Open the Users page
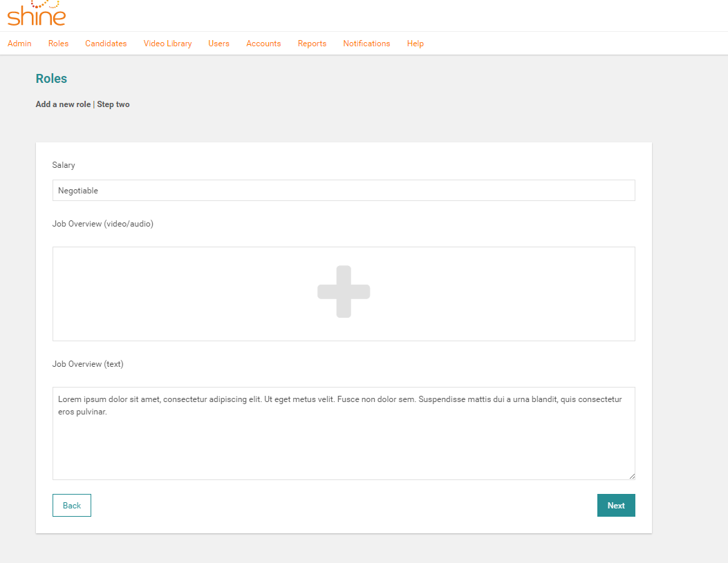 (x=218, y=44)
